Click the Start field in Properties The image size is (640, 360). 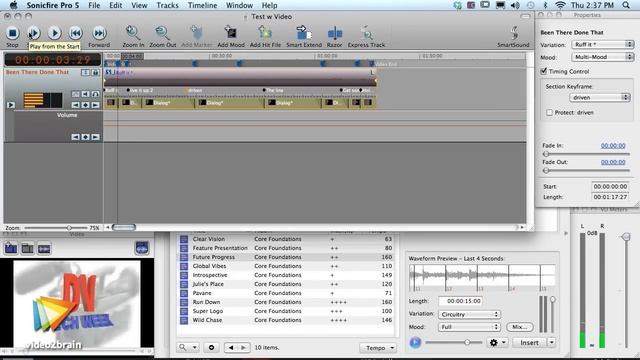tap(610, 186)
